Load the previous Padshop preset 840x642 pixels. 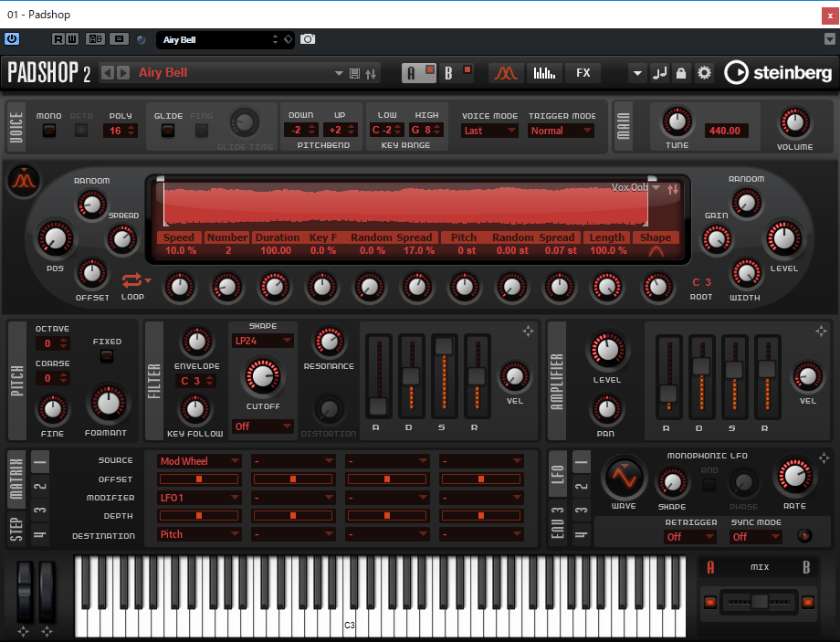click(x=108, y=73)
